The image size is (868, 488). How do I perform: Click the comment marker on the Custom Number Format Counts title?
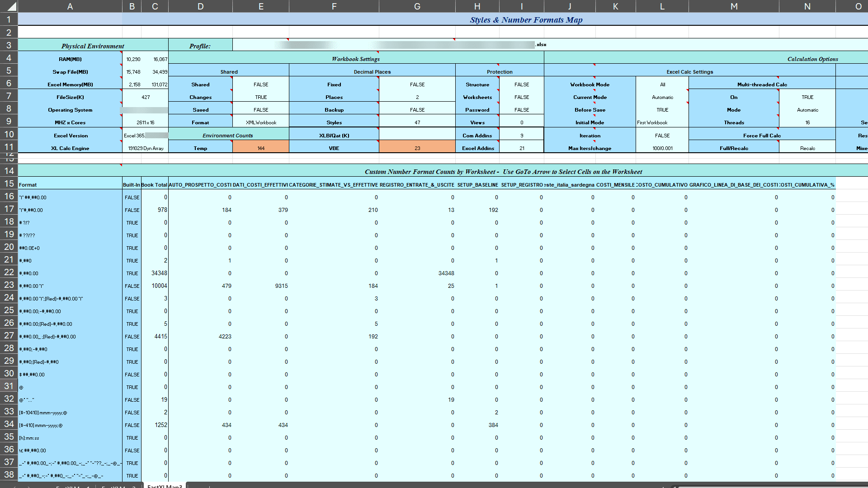pyautogui.click(x=121, y=166)
